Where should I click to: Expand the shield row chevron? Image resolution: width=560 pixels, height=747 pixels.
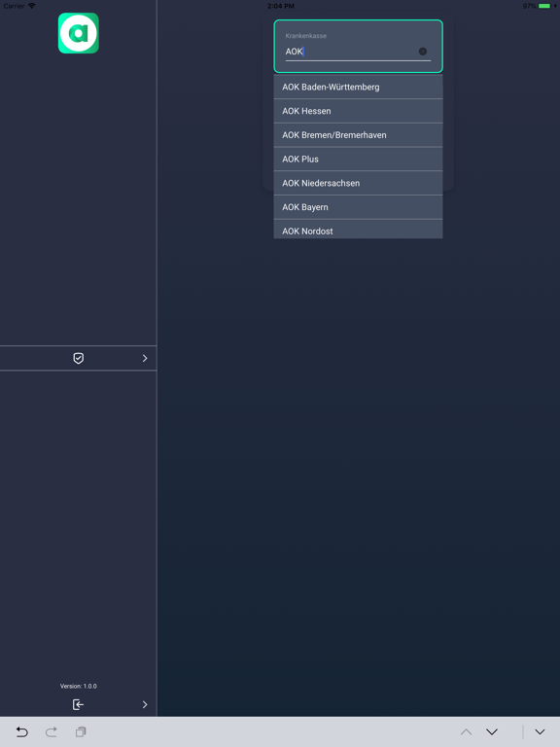click(x=145, y=358)
